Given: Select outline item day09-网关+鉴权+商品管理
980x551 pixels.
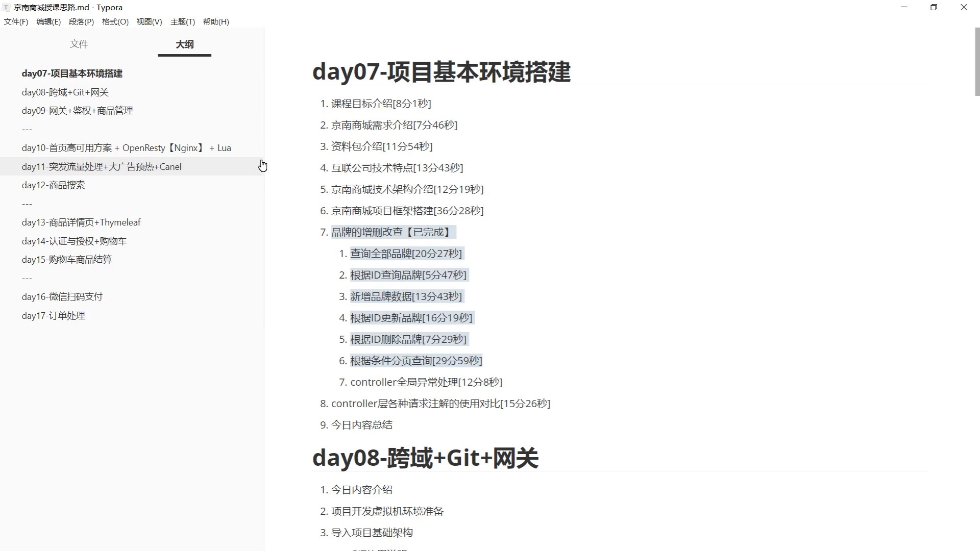Looking at the screenshot, I should click(77, 111).
